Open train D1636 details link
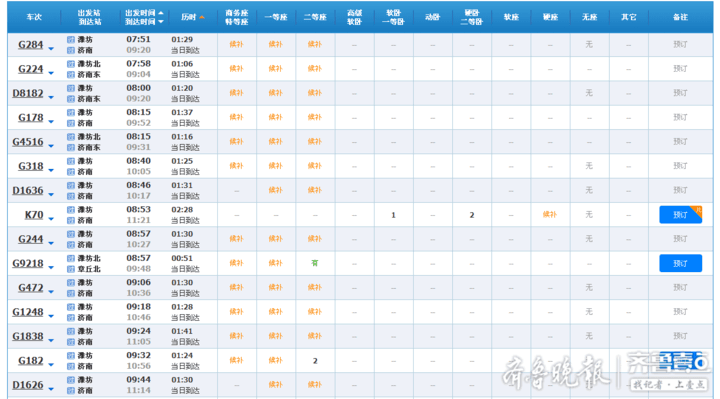The width and height of the screenshot is (720, 399). click(28, 191)
